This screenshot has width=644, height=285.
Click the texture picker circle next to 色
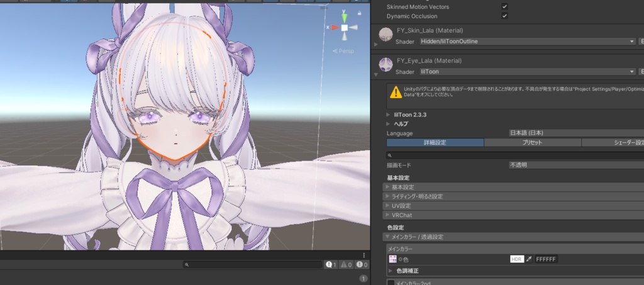[x=400, y=260]
